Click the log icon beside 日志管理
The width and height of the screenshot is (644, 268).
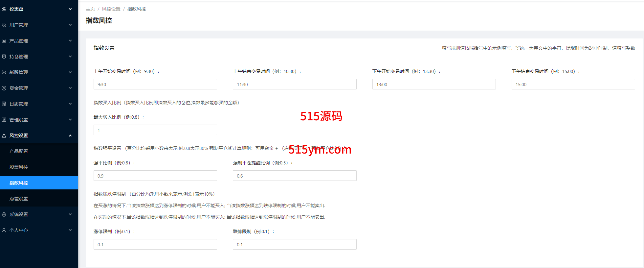point(4,104)
